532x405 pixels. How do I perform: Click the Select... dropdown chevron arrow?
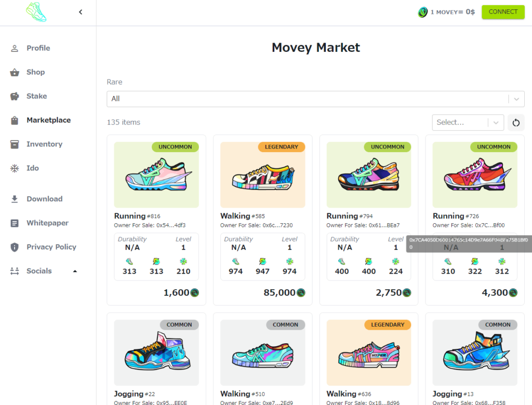point(496,123)
